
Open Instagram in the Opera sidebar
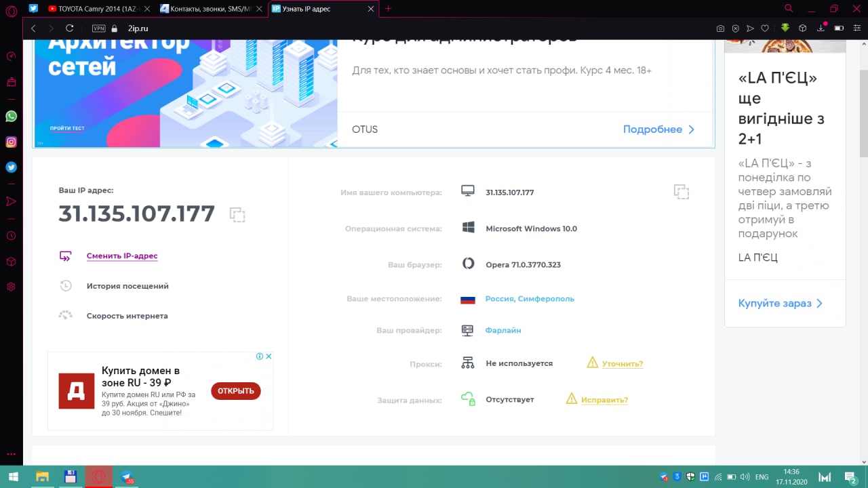(11, 142)
